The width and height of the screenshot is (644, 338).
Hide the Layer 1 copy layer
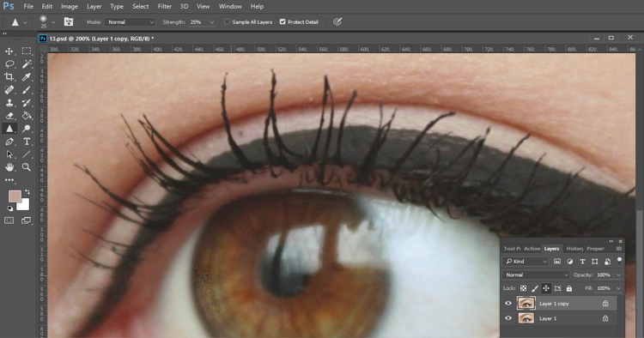(x=508, y=304)
